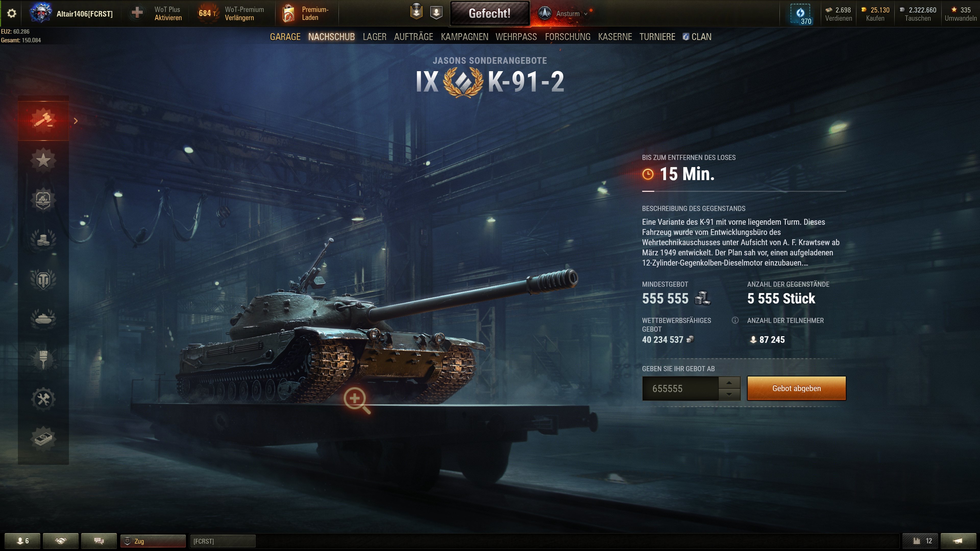Decrease bid with the down arrow
Screen dimensions: 980x551
729,394
